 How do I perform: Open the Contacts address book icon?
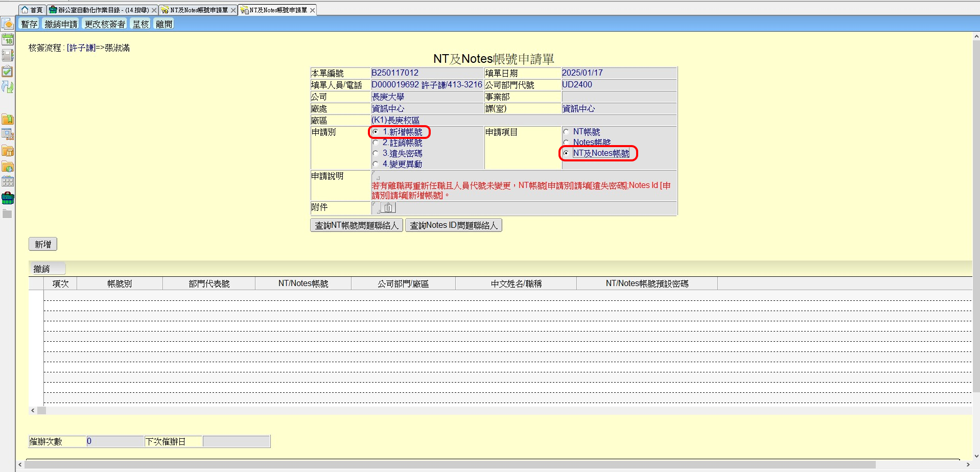tap(8, 55)
